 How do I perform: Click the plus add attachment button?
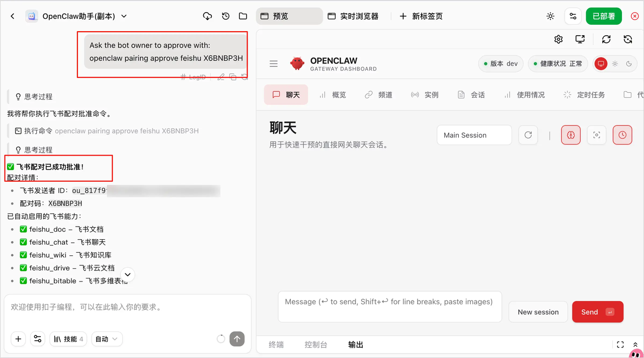point(18,339)
